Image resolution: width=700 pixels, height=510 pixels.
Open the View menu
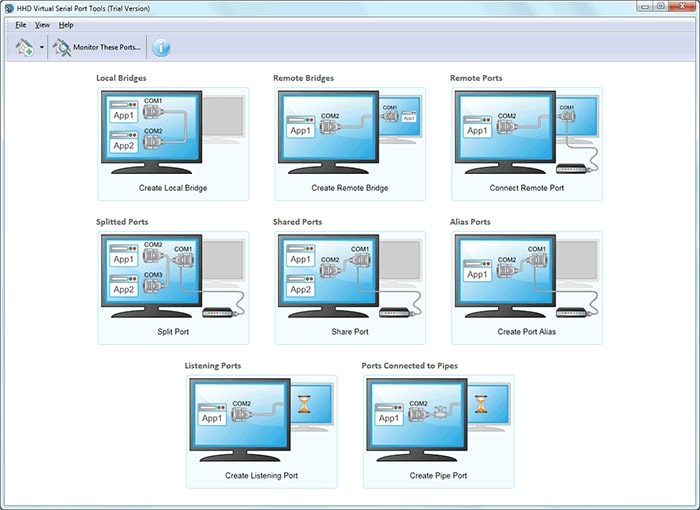[42, 24]
